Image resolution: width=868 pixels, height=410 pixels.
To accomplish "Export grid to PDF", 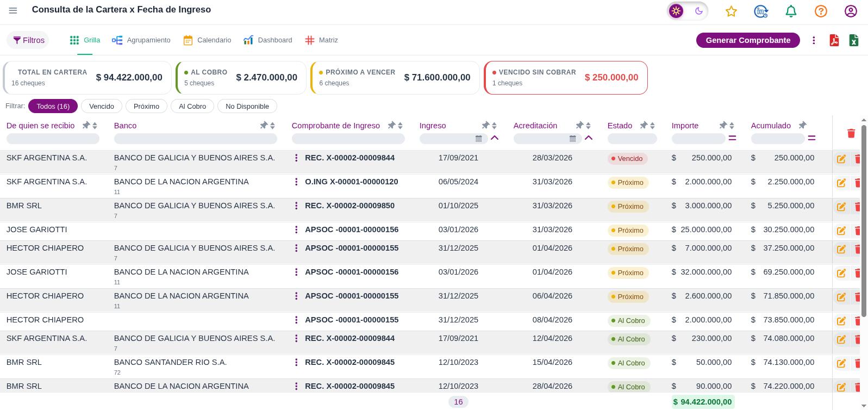I will point(834,40).
